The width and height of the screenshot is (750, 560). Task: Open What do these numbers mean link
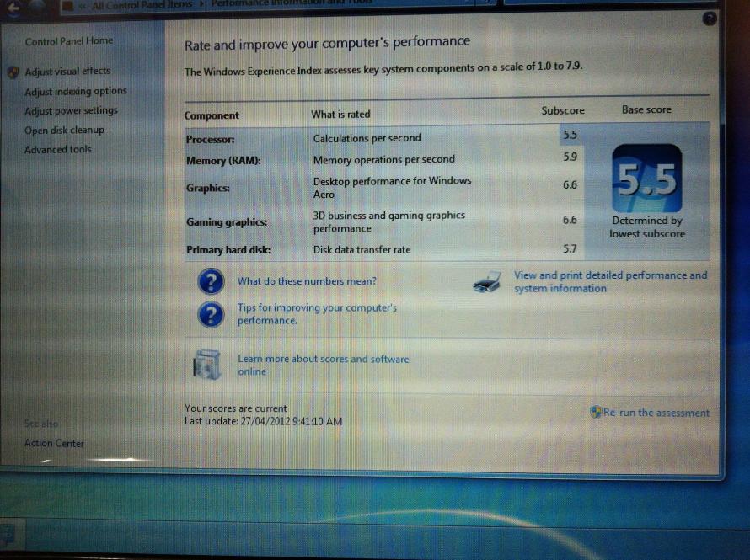pos(307,281)
